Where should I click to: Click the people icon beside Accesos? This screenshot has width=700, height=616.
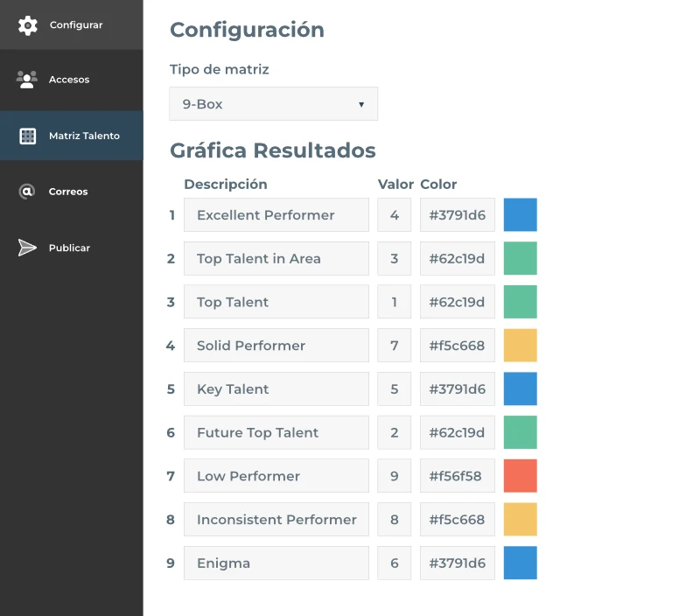27,80
